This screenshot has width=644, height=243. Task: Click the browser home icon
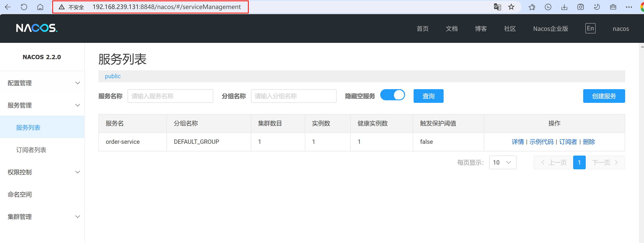(x=40, y=7)
